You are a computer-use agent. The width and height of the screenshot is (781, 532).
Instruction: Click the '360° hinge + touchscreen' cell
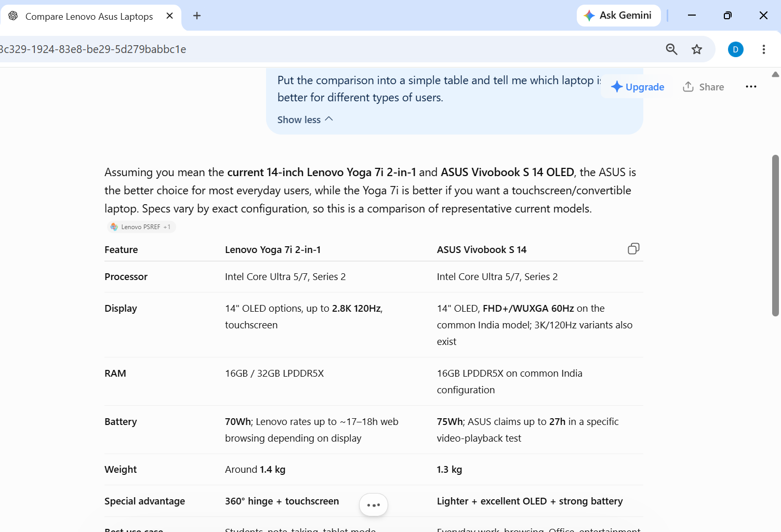pos(282,501)
